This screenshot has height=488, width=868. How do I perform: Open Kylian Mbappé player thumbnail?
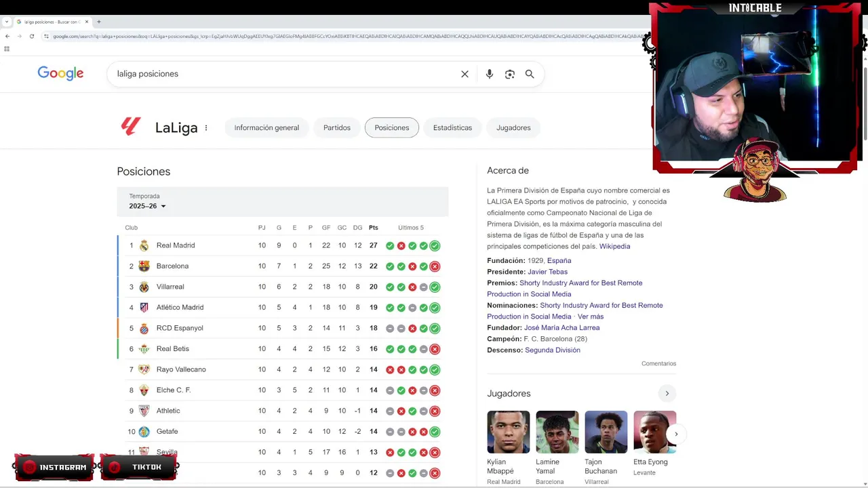(x=509, y=432)
